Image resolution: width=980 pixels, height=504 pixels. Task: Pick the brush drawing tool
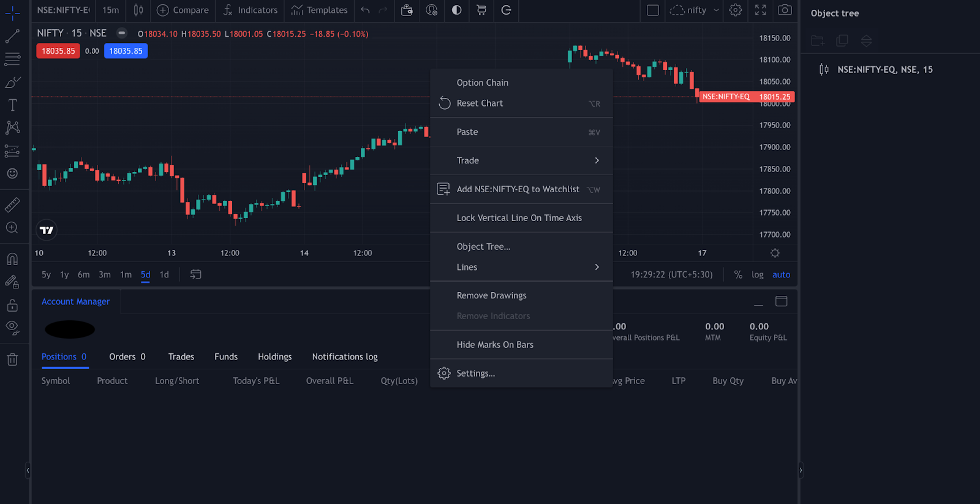tap(12, 82)
